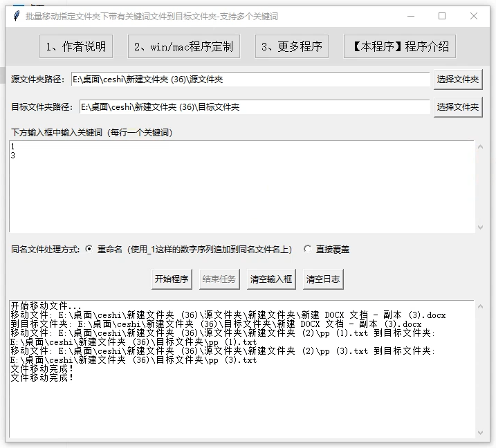The width and height of the screenshot is (496, 448).
Task: Click the feather app icon in title bar
Action: tap(17, 16)
